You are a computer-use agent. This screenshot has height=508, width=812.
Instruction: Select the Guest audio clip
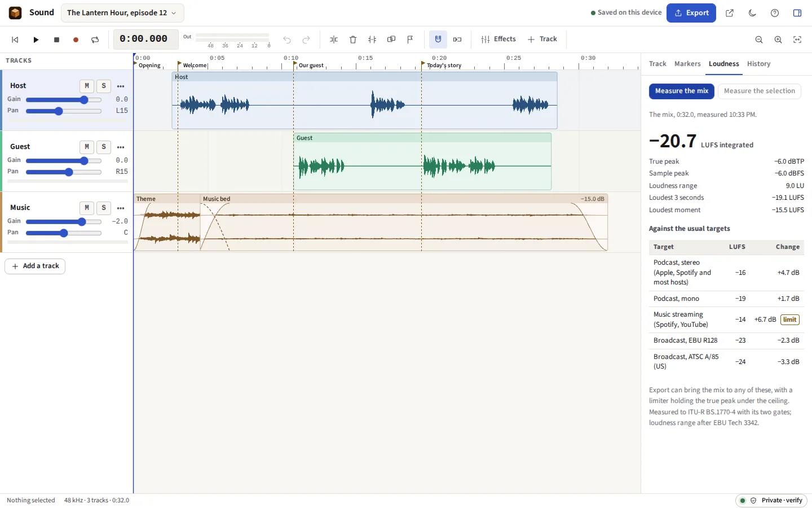[422, 161]
